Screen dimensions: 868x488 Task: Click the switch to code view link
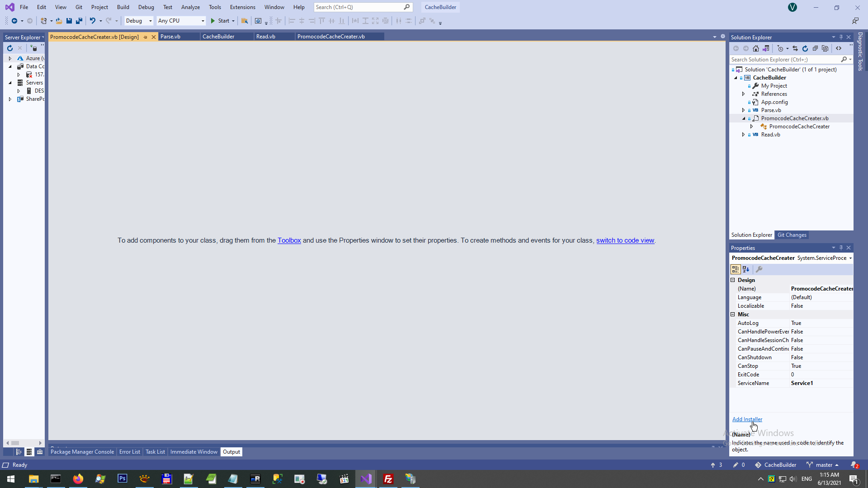(625, 240)
